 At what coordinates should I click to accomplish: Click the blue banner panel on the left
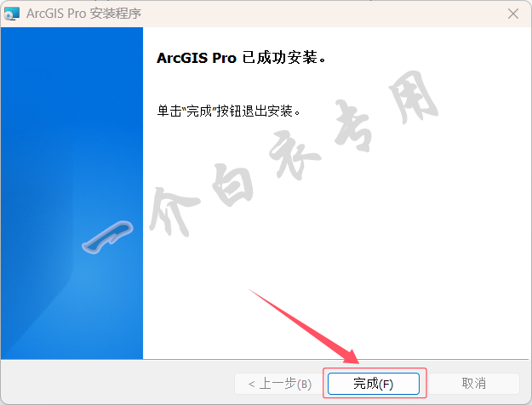point(72,193)
